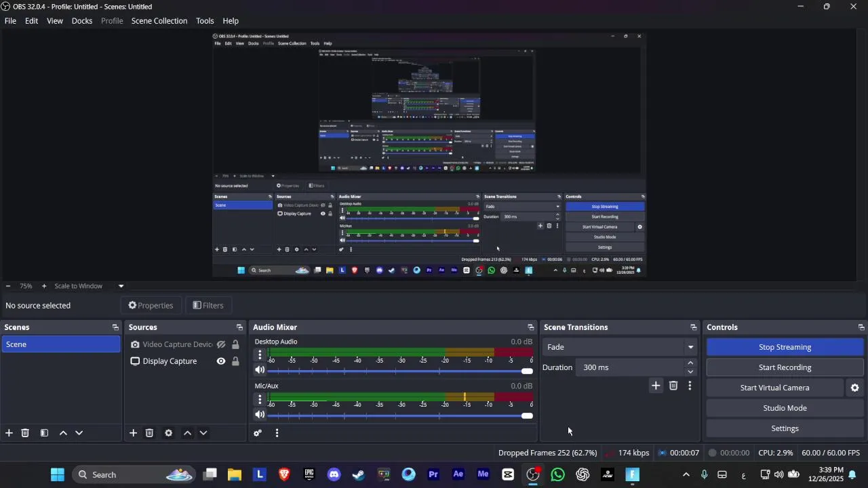Remove scene transition with trash icon
The width and height of the screenshot is (868, 488).
pos(673,386)
